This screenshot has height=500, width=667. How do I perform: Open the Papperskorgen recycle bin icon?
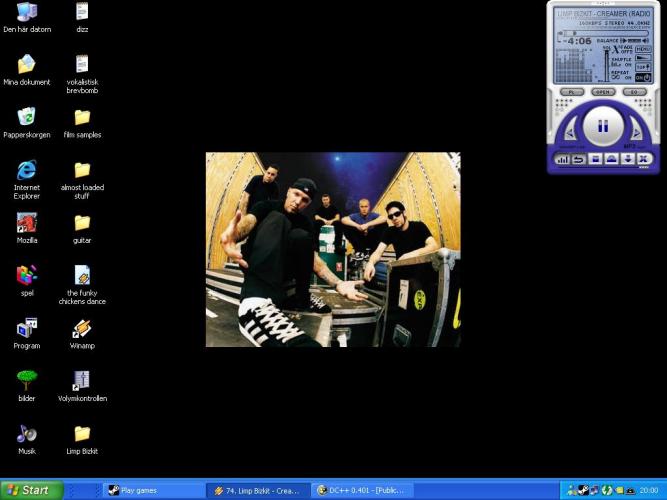27,117
